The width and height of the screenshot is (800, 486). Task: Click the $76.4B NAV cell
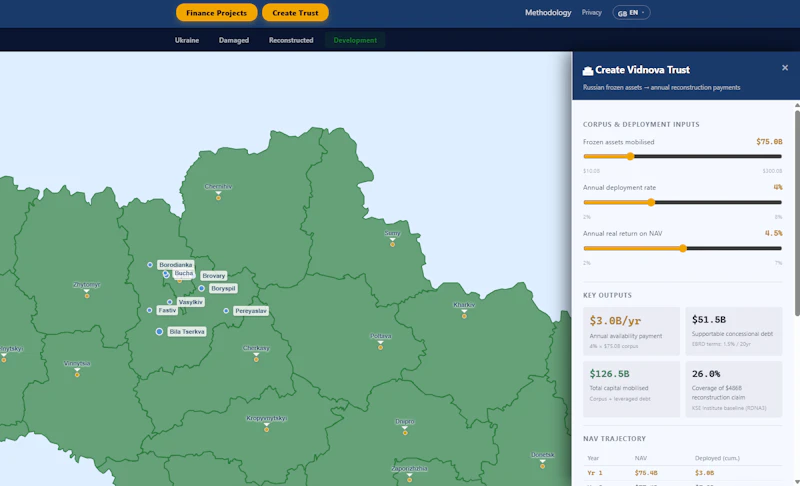click(x=645, y=473)
